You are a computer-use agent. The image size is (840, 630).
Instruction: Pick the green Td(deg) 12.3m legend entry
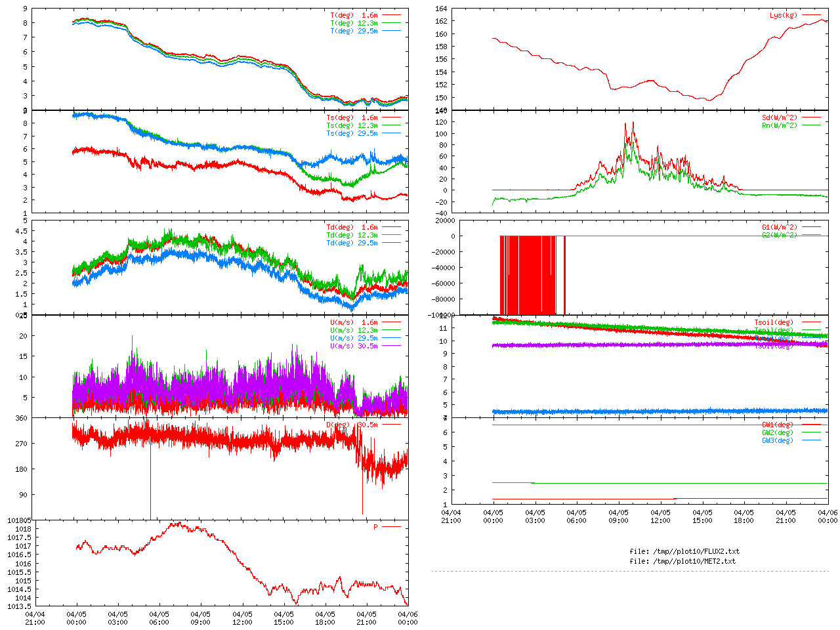tap(352, 235)
